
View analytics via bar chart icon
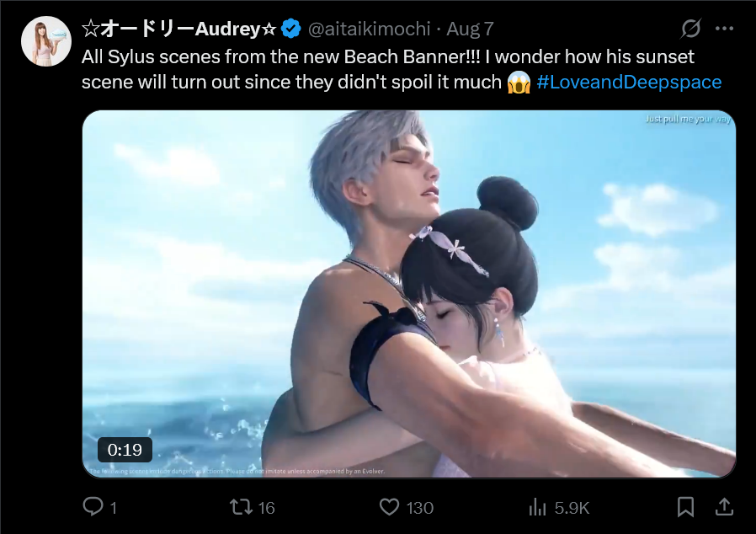[538, 507]
